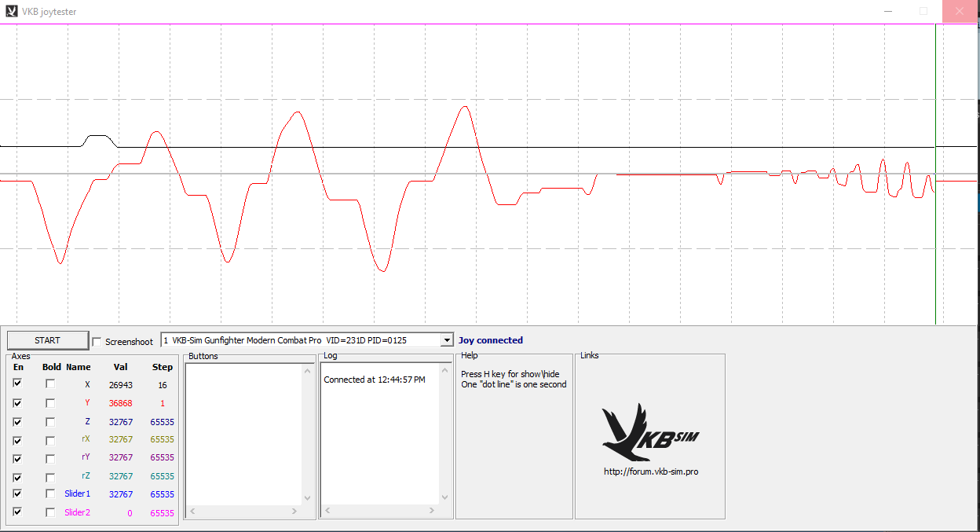Click the vertical cursor line on graph

coord(935,236)
